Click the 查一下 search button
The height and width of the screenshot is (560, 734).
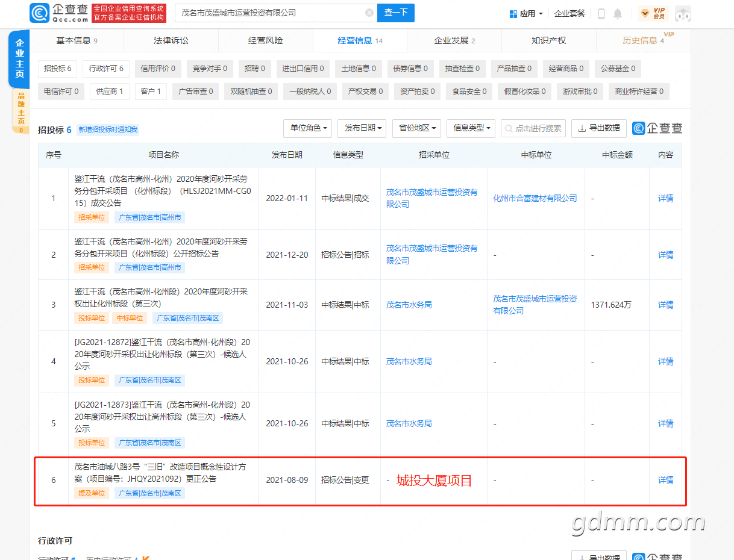click(396, 13)
